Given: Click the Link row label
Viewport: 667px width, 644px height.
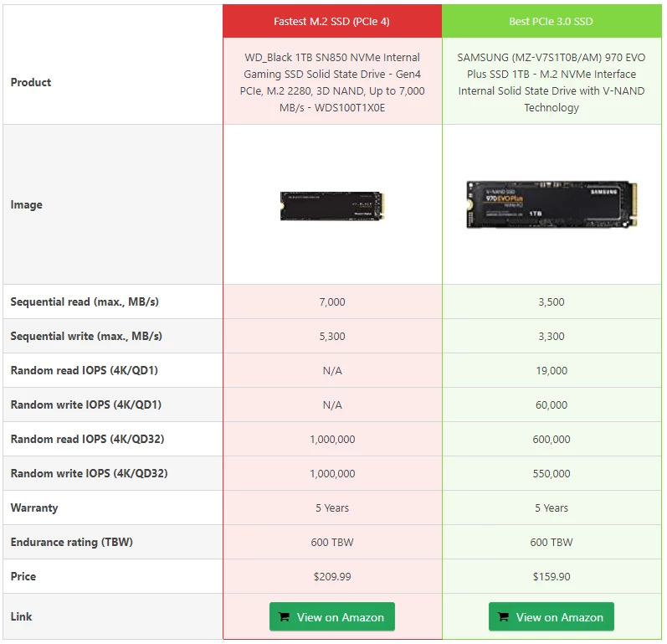Looking at the screenshot, I should point(21,616).
